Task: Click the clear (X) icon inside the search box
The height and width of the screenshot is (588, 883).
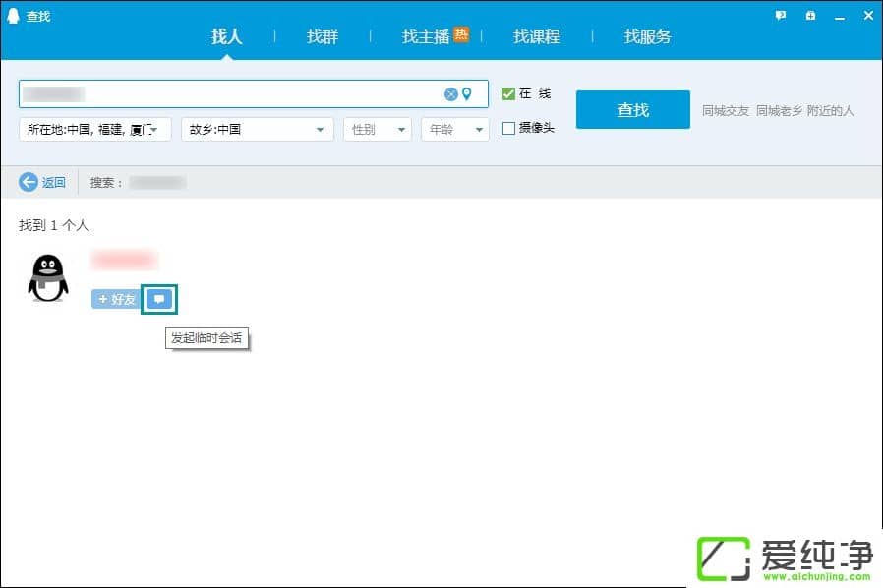Action: pos(450,94)
